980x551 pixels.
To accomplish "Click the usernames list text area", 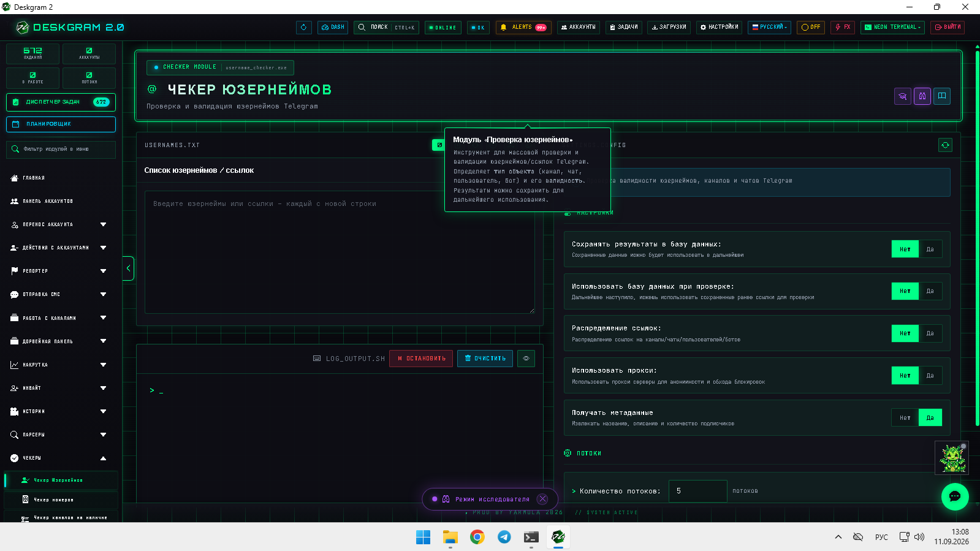I will pyautogui.click(x=340, y=253).
